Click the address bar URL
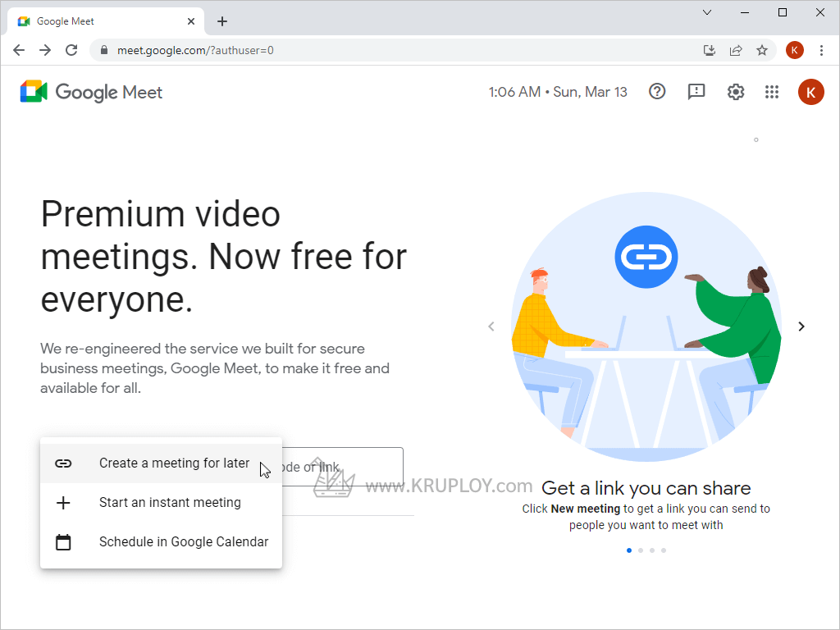This screenshot has width=840, height=630. click(x=195, y=50)
